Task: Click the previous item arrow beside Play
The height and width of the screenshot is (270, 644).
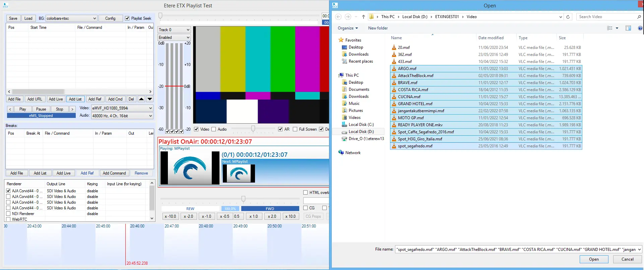Action: 10,109
